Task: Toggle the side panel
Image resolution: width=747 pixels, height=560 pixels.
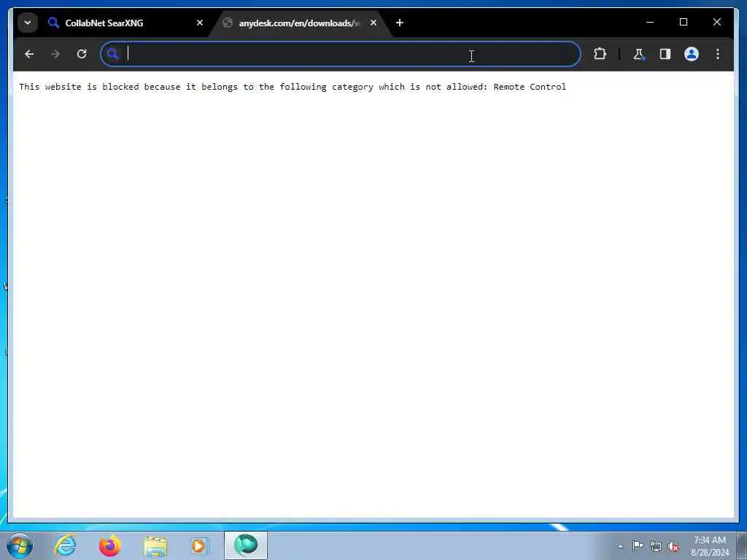Action: (665, 54)
